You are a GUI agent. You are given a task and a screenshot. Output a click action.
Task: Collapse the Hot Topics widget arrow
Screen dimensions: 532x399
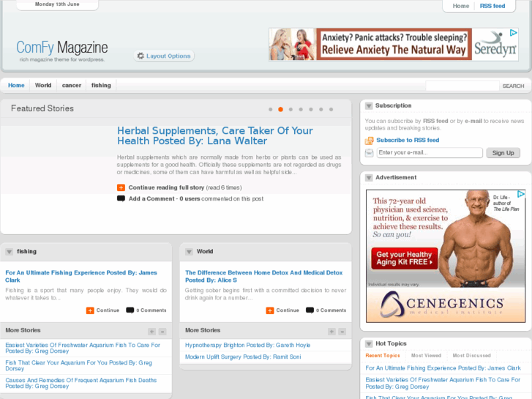coord(369,344)
